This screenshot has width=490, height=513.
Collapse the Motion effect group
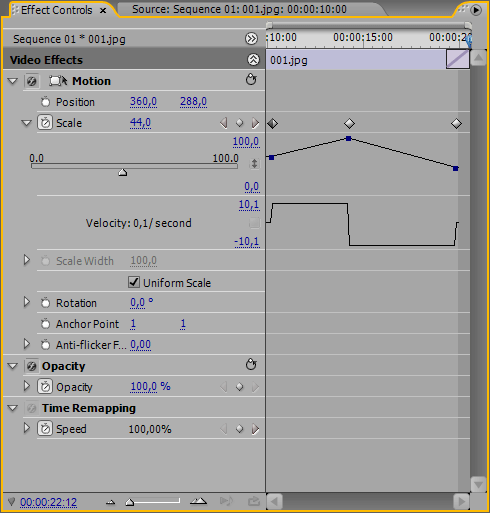pyautogui.click(x=13, y=81)
